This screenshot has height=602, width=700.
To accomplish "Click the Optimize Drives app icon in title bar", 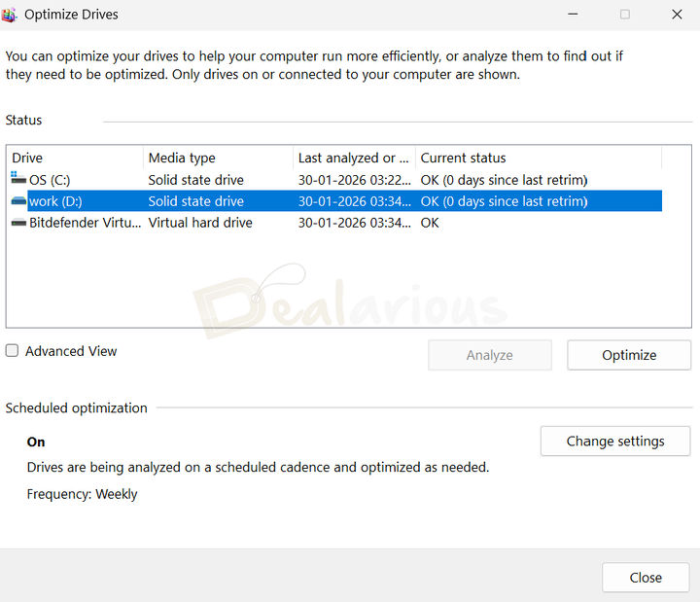I will click(x=9, y=15).
